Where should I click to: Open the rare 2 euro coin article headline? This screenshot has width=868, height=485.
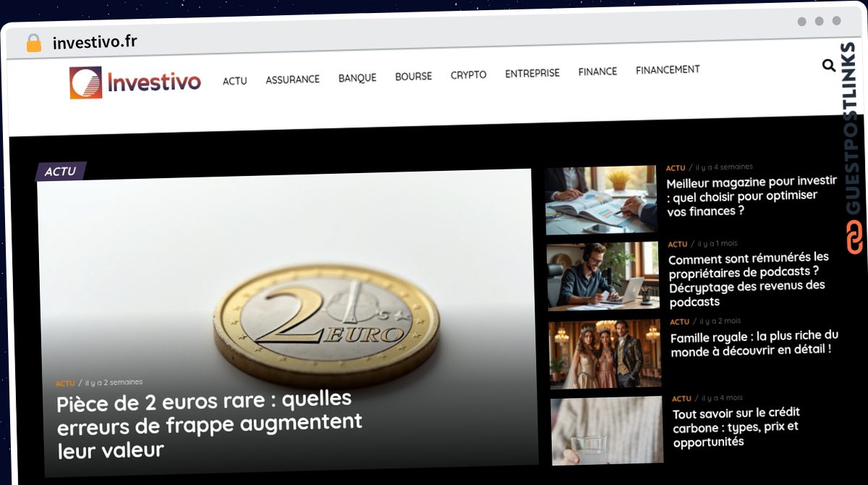coord(209,423)
